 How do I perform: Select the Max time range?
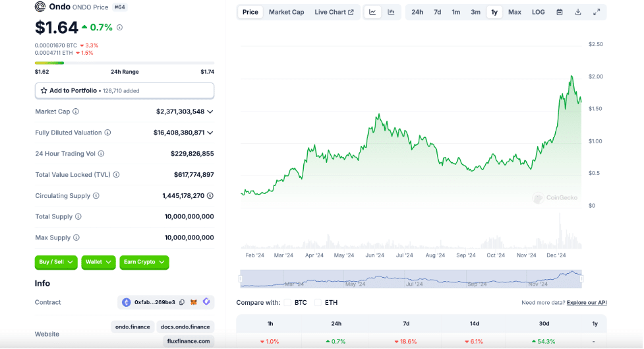pyautogui.click(x=515, y=12)
